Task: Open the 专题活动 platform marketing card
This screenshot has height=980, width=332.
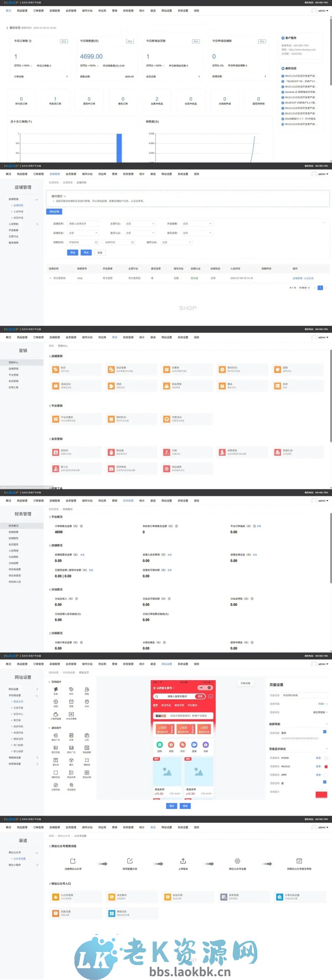Action: coord(187,419)
